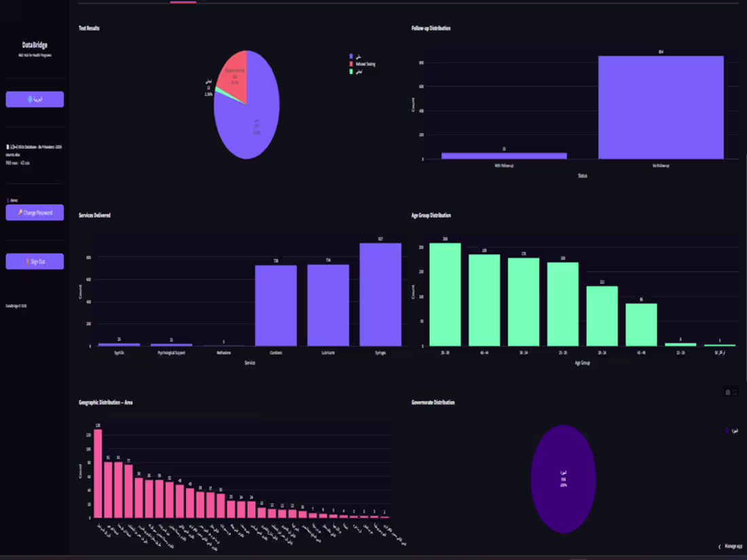Image resolution: width=747 pixels, height=560 pixels.
Task: Click the Methadone axis label
Action: tap(223, 353)
